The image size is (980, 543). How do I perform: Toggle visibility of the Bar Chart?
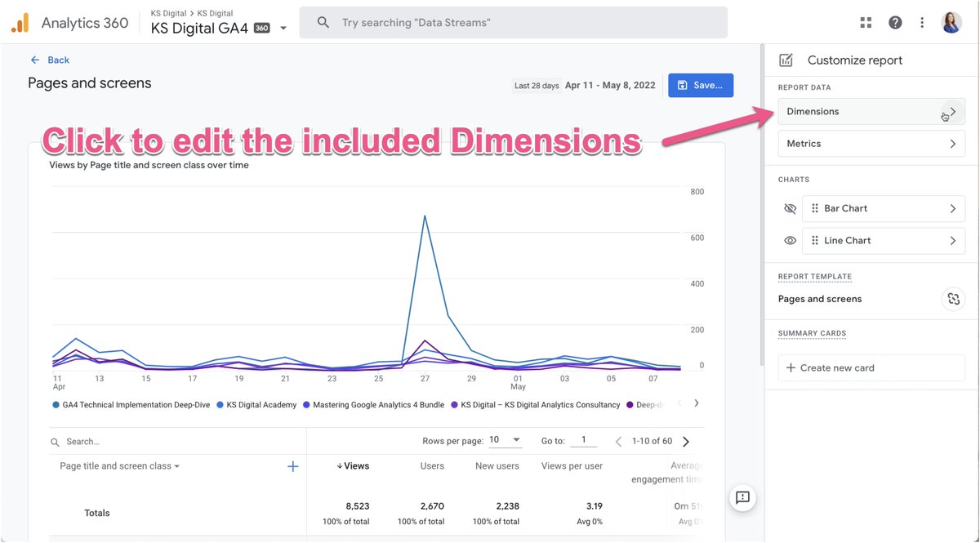[x=790, y=209]
